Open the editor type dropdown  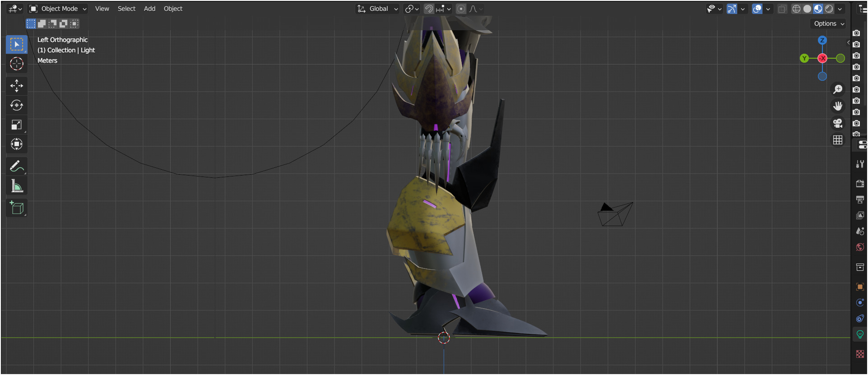point(15,9)
